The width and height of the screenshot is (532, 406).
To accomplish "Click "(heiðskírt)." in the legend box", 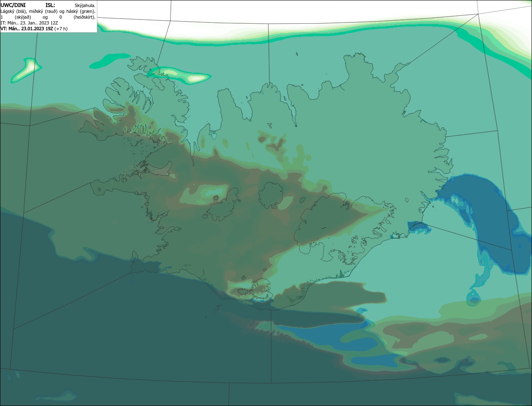I will tap(85, 17).
